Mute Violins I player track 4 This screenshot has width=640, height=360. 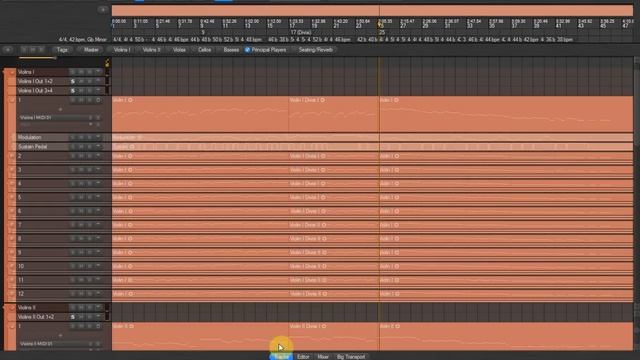click(81, 184)
